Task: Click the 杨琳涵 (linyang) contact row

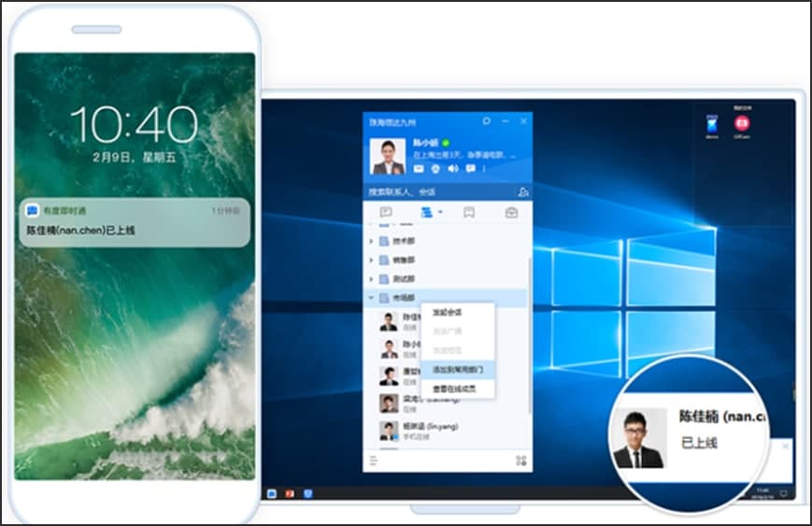Action: (x=446, y=431)
